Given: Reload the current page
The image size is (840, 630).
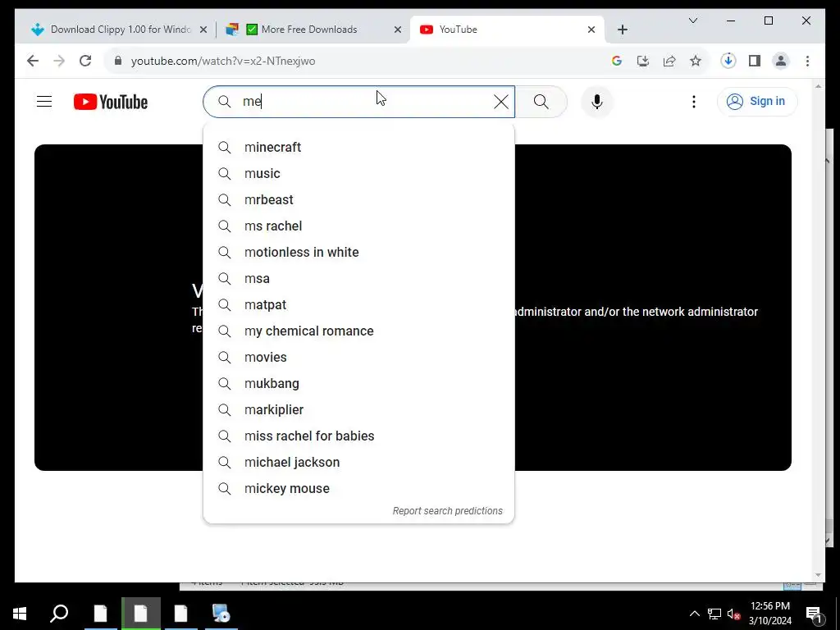Looking at the screenshot, I should point(85,61).
